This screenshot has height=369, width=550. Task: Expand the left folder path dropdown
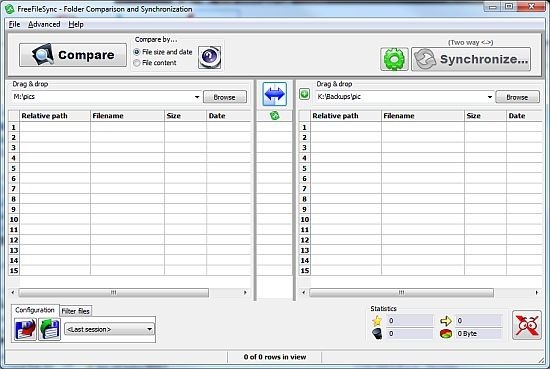click(197, 97)
